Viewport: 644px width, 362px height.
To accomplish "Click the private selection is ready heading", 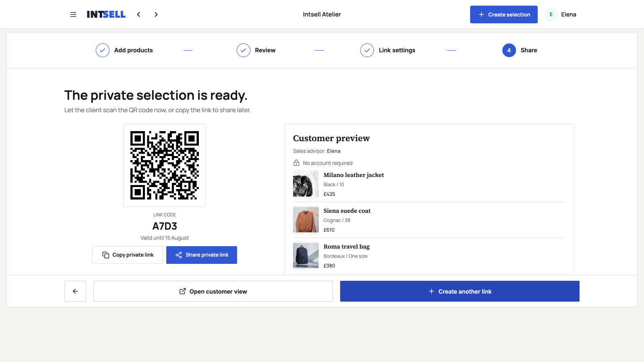I will [156, 95].
